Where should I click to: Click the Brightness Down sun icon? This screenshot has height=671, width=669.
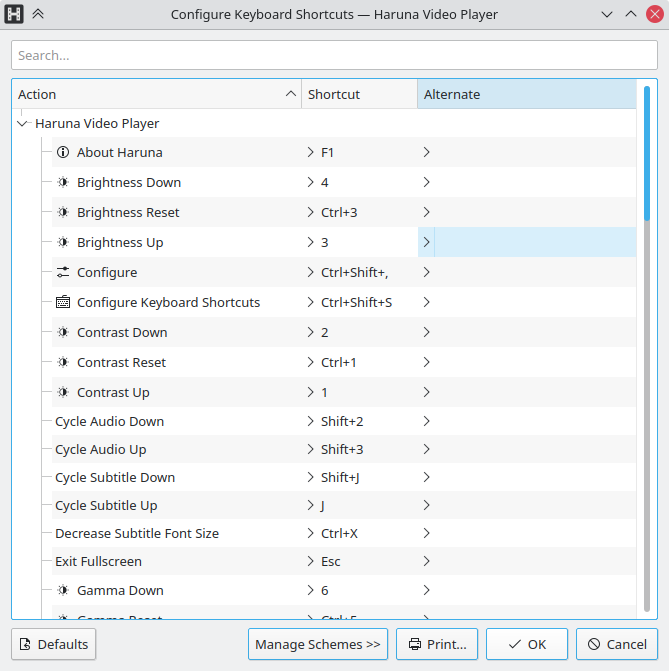63,183
